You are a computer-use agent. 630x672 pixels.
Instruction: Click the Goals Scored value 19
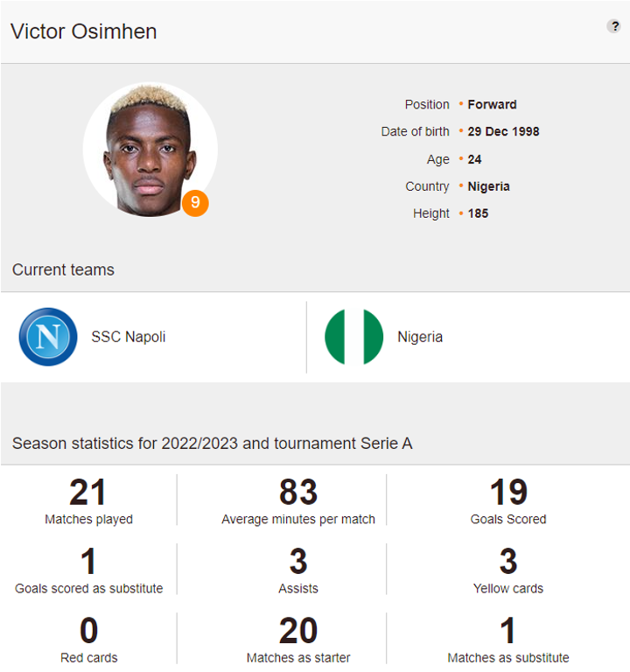(508, 493)
